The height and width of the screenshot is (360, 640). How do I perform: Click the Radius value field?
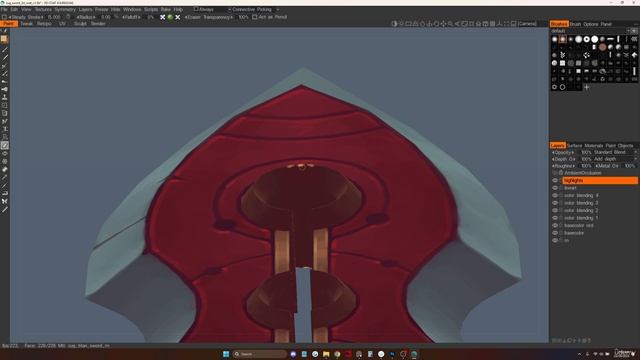(105, 17)
